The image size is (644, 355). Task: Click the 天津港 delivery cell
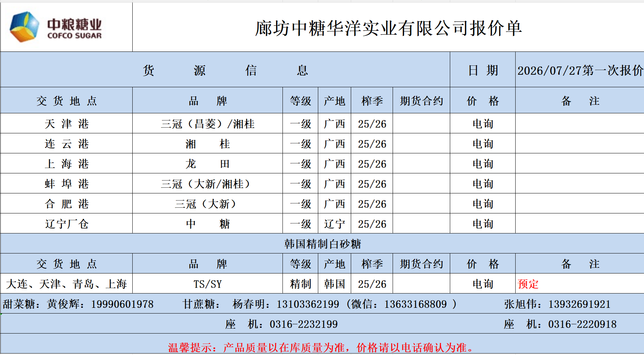[x=67, y=124]
